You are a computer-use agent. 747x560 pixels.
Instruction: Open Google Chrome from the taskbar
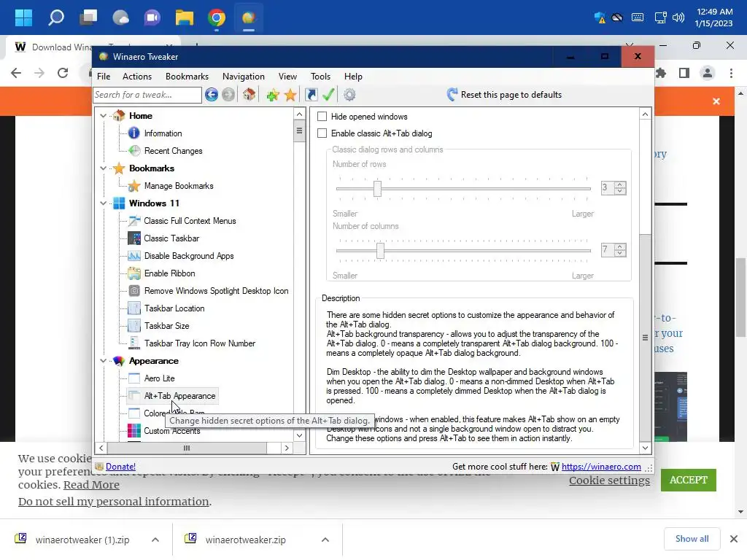[x=217, y=17]
